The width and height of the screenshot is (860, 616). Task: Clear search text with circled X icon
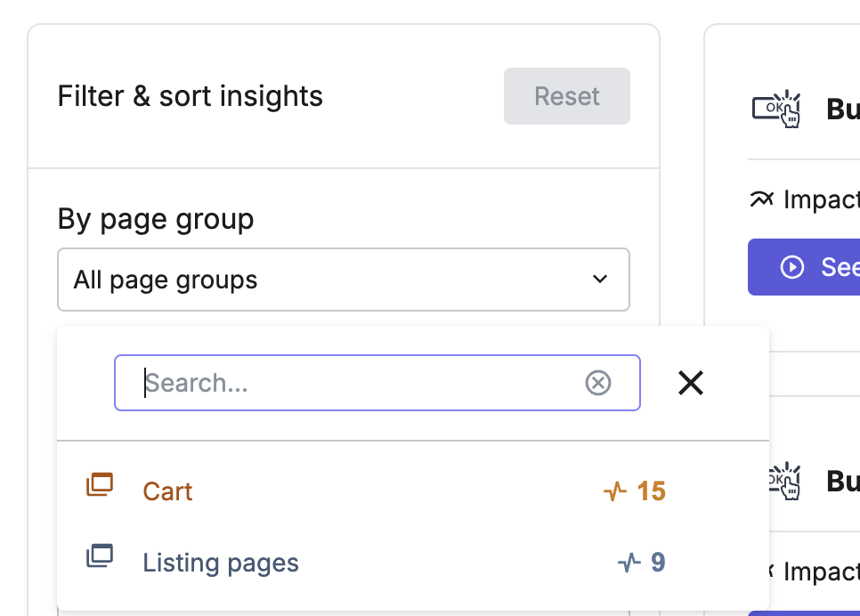click(x=598, y=383)
